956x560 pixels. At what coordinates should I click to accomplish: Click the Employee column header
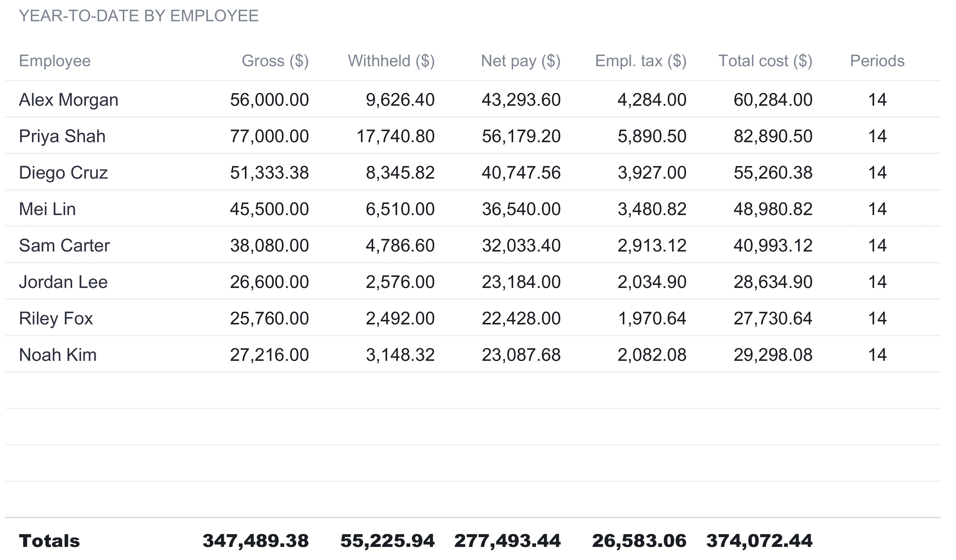[55, 61]
